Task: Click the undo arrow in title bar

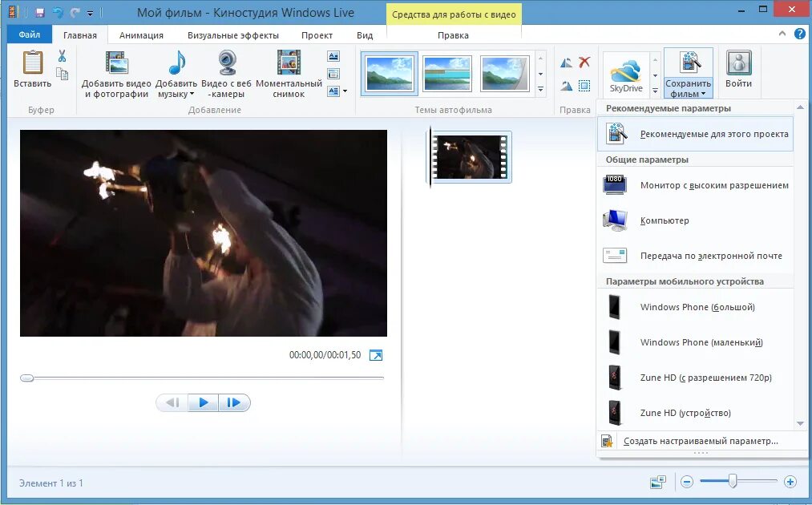Action: coord(58,13)
